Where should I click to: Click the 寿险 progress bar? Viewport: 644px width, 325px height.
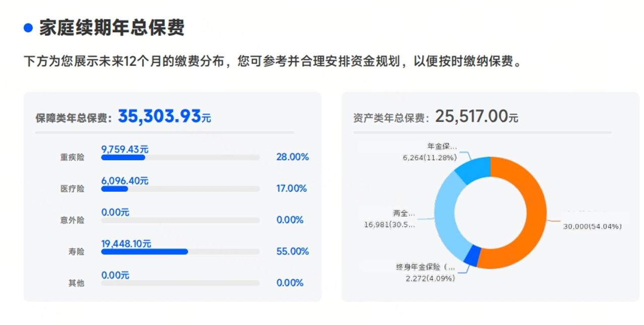click(180, 251)
